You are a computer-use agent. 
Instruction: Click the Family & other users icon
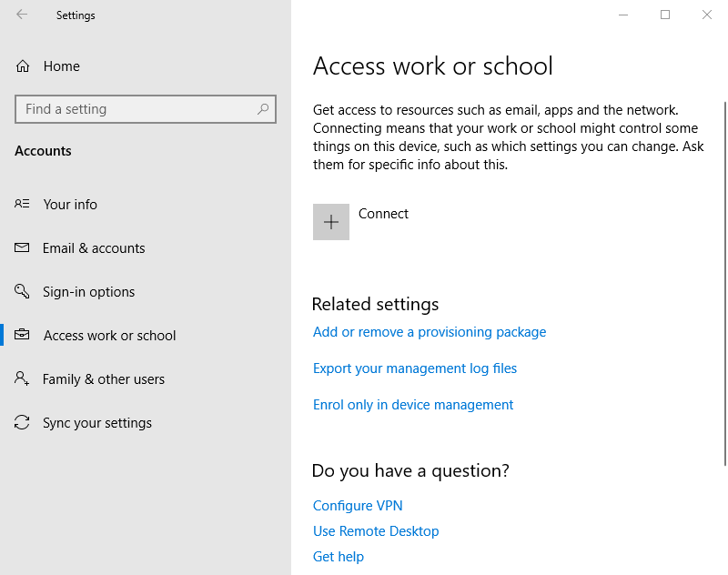click(23, 379)
